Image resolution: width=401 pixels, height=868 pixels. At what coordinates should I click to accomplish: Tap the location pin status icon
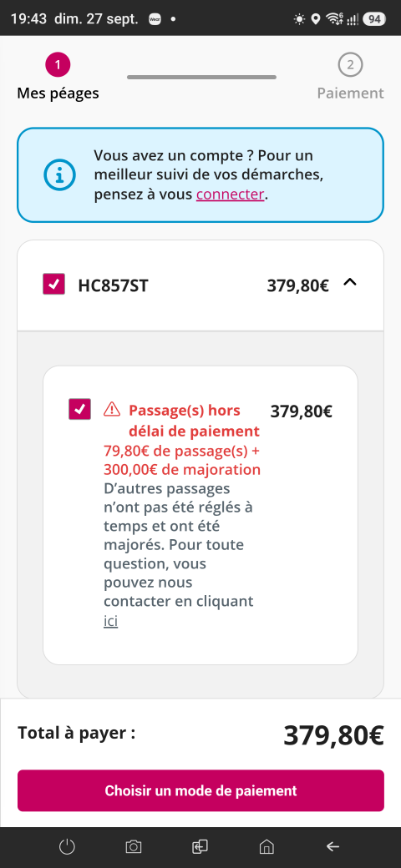316,19
